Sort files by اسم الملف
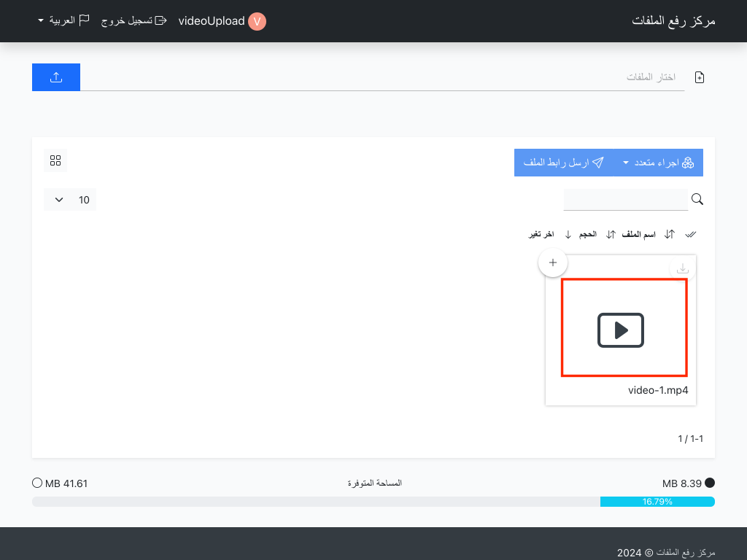747x560 pixels. 638,234
